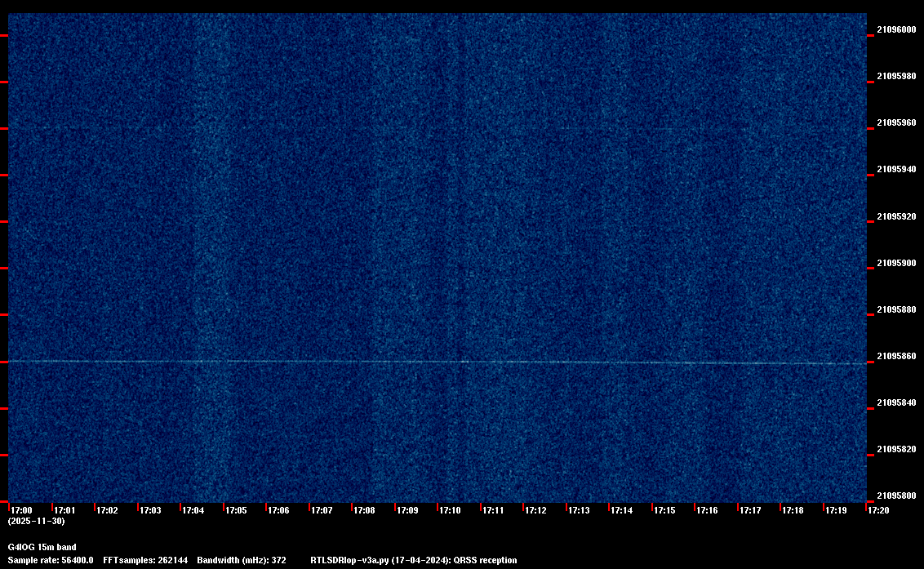Click the 17:07 time axis label

coord(322,510)
